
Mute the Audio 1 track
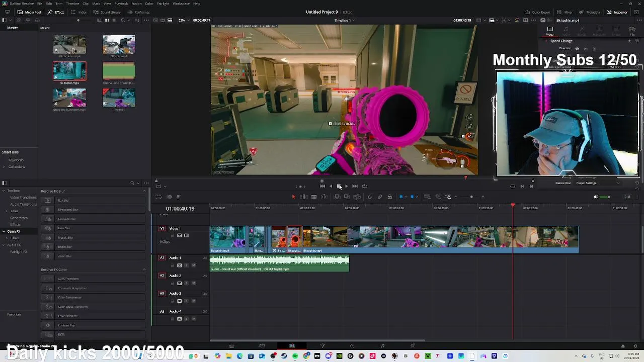(x=194, y=265)
